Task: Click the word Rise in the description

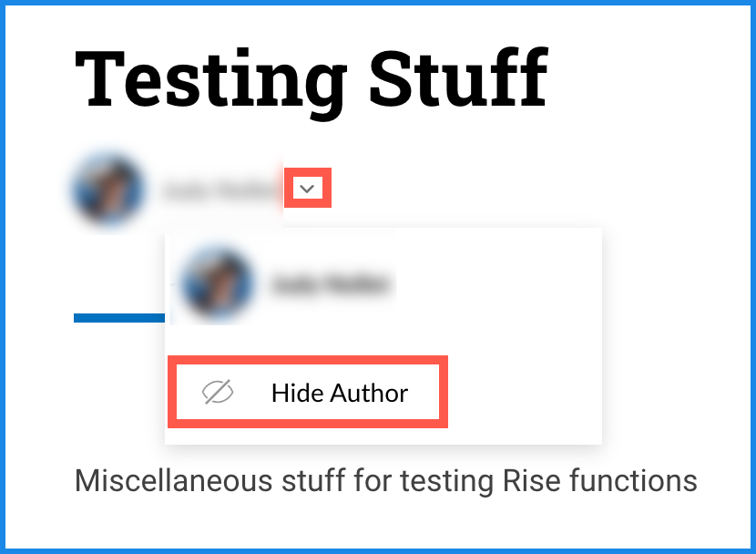Action: coord(525,480)
